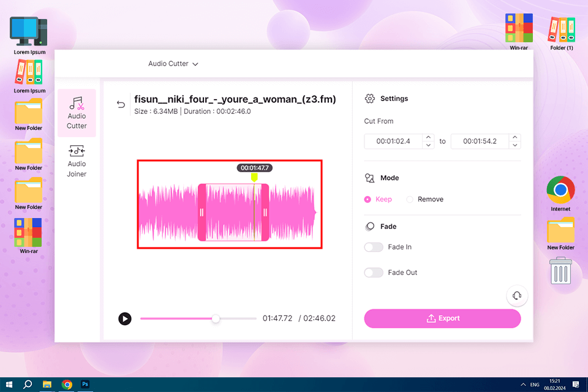The width and height of the screenshot is (588, 392).
Task: Click the Fade section icon
Action: click(x=370, y=227)
